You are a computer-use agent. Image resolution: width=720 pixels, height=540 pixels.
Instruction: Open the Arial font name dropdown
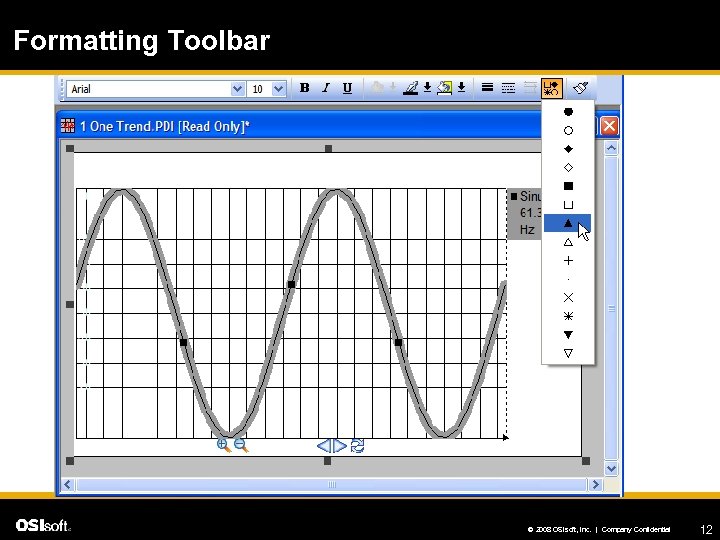pyautogui.click(x=237, y=89)
